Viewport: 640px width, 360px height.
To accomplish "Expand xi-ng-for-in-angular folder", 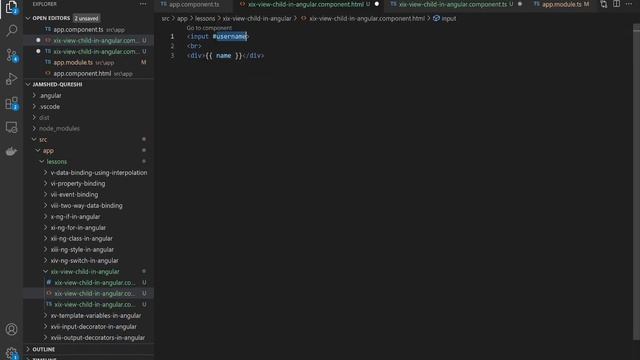I will click(78, 228).
